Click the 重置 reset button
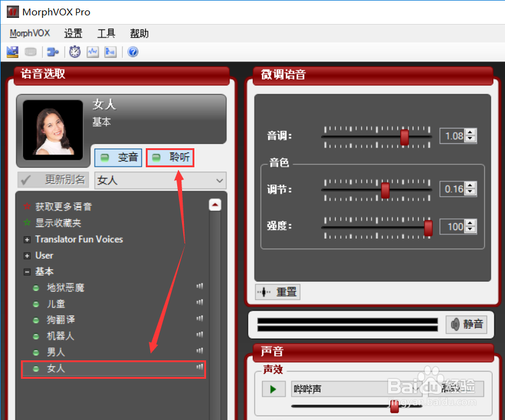 [x=277, y=292]
